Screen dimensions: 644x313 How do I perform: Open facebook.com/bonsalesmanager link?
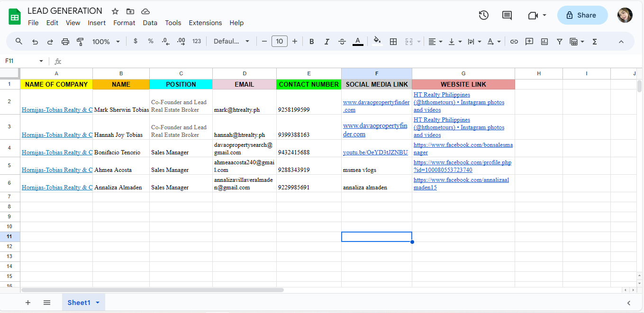(463, 149)
